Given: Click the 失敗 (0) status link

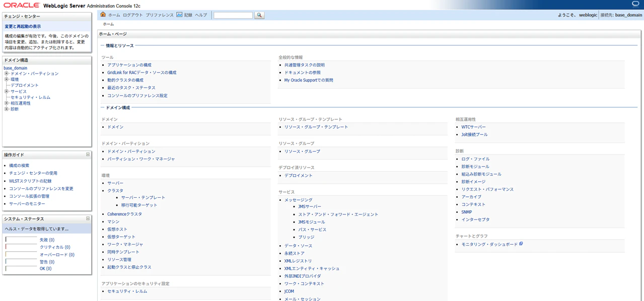Looking at the screenshot, I should (47, 240).
